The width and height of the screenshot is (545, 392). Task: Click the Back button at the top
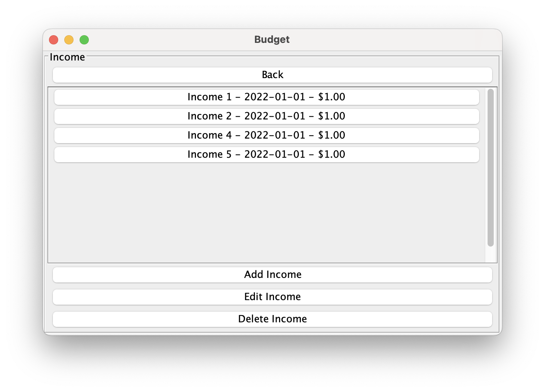[272, 75]
